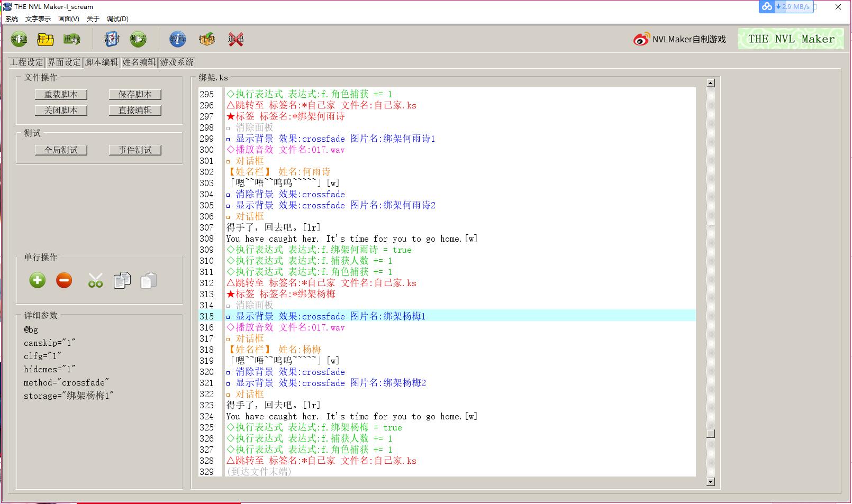Switch to the 游戏系统 tab
The image size is (852, 504).
point(177,62)
